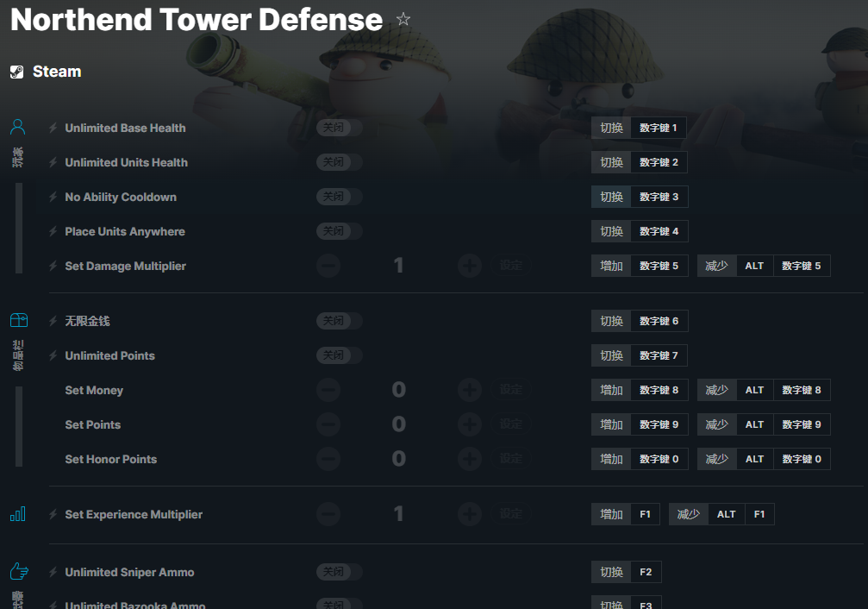Change 增加 hotkey 数字键 9 for Set Points

640,424
